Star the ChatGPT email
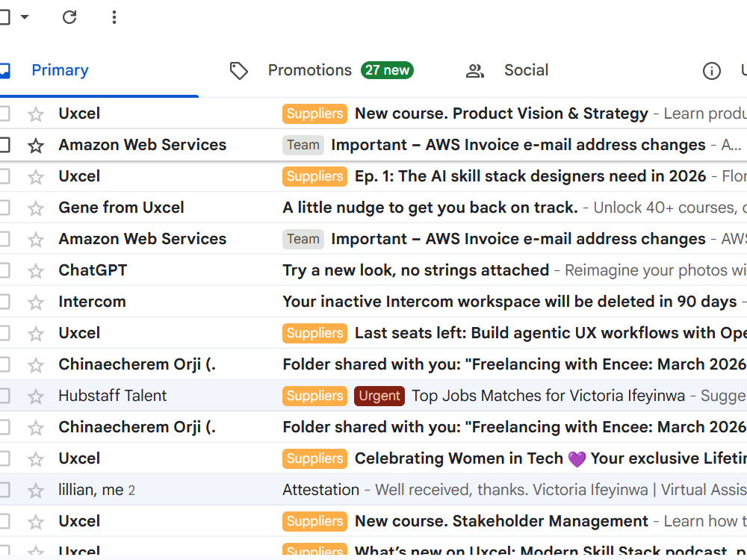 [x=36, y=271]
